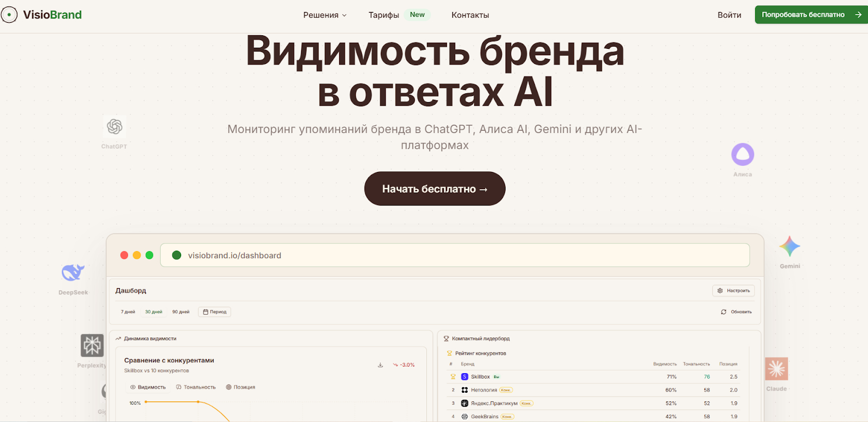Click the ChatGPT floating icon
The width and height of the screenshot is (868, 422).
click(114, 126)
